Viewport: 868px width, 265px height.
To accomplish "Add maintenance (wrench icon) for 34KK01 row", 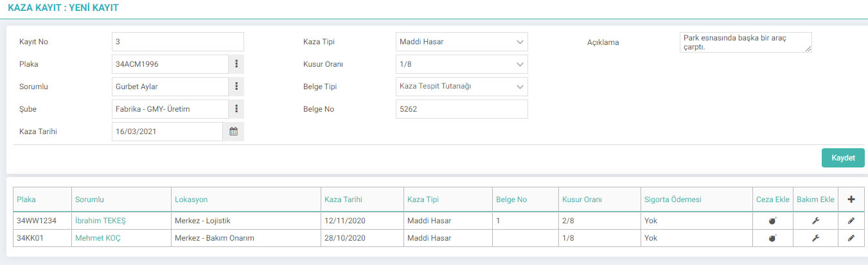I will [816, 238].
